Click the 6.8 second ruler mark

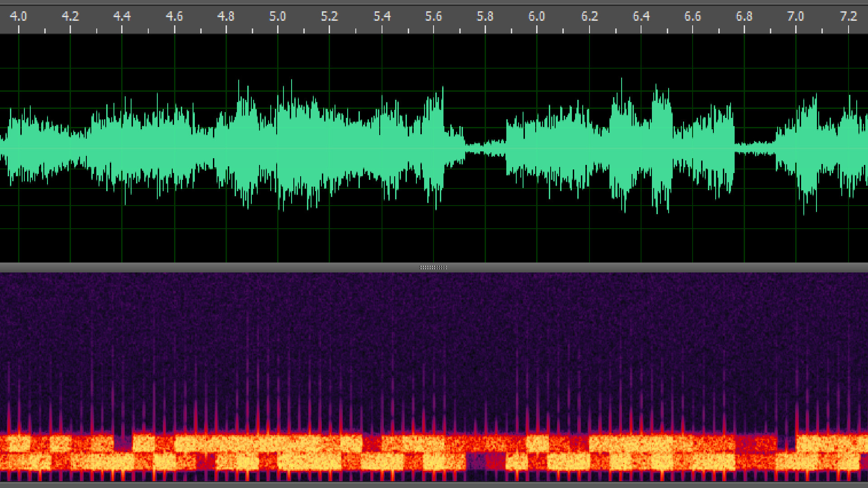(744, 17)
